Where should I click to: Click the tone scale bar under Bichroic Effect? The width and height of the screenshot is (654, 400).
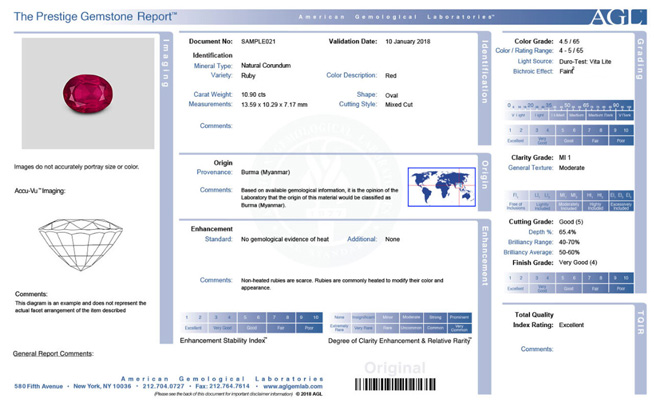click(569, 110)
